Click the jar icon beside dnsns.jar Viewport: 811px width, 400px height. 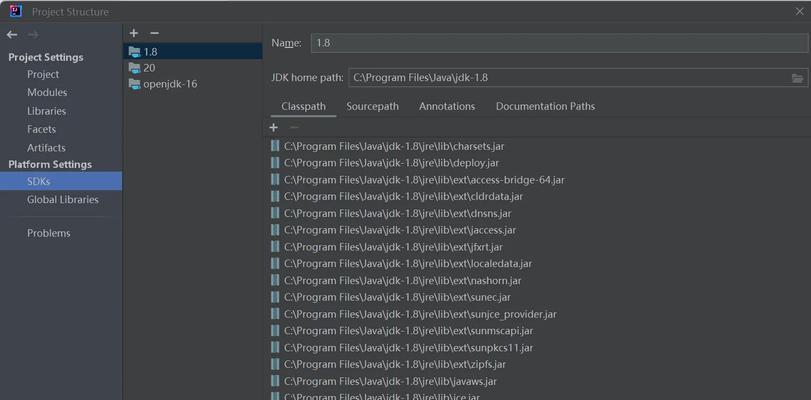pyautogui.click(x=275, y=213)
